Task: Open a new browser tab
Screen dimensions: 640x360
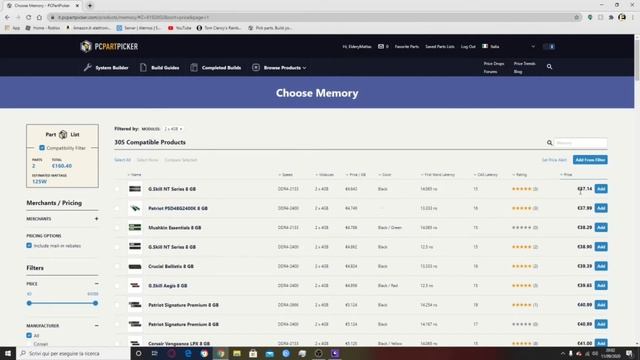Action: (x=90, y=6)
